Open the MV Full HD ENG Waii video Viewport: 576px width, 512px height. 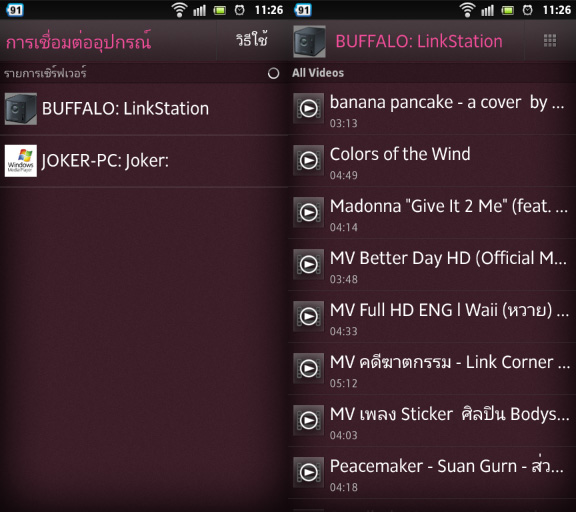click(432, 317)
